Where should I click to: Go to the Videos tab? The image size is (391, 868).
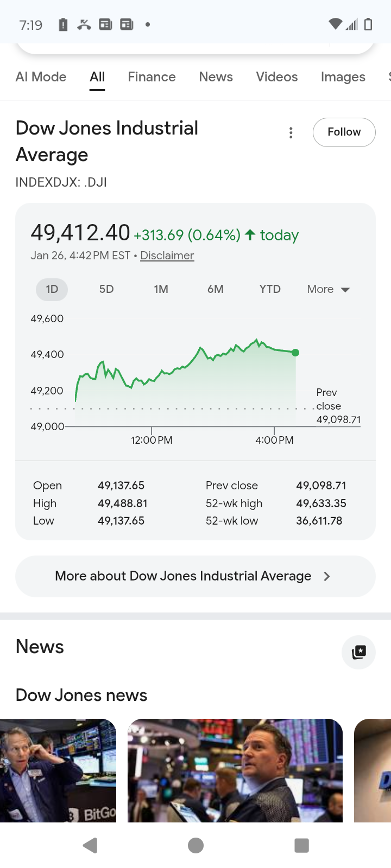[276, 77]
